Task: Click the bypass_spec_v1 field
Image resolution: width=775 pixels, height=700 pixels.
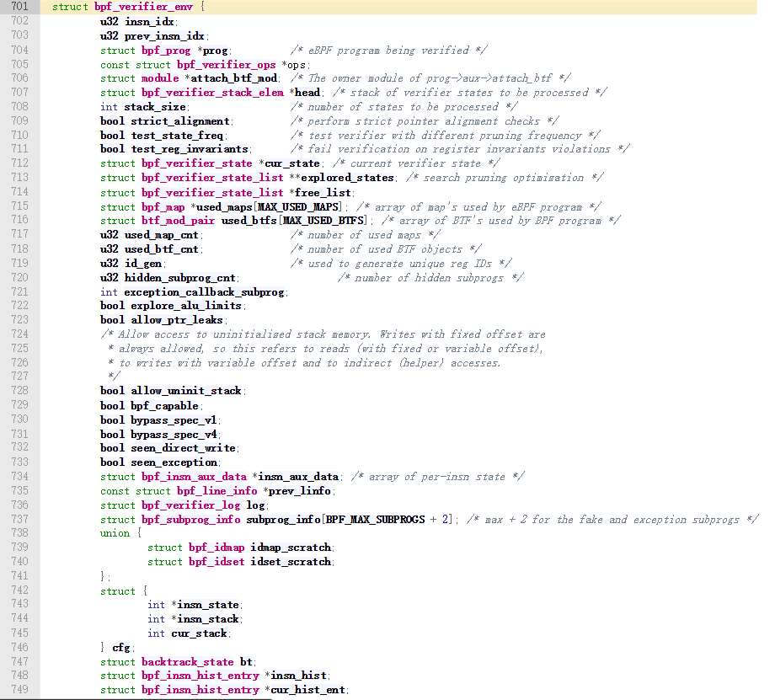Action: click(174, 420)
